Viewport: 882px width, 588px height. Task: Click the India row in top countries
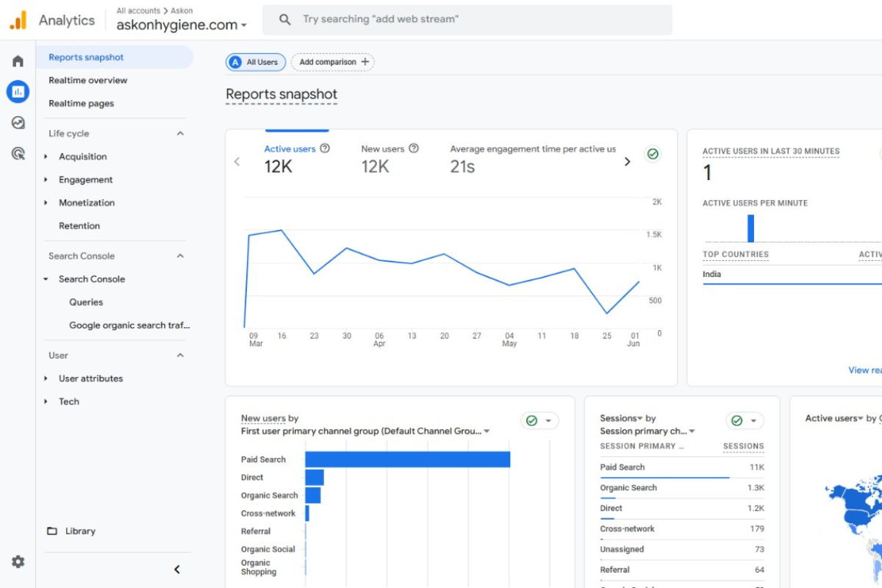tap(792, 275)
